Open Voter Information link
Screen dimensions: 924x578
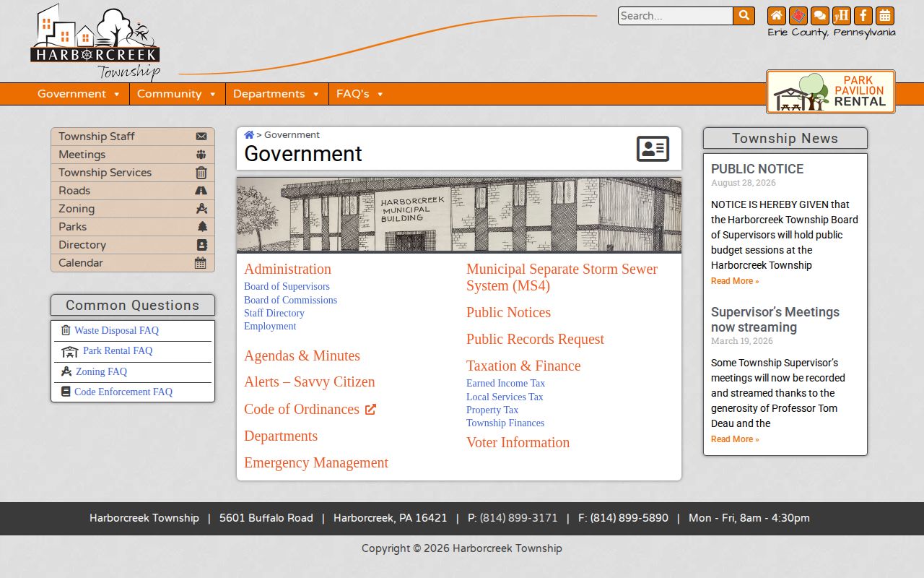click(x=518, y=442)
